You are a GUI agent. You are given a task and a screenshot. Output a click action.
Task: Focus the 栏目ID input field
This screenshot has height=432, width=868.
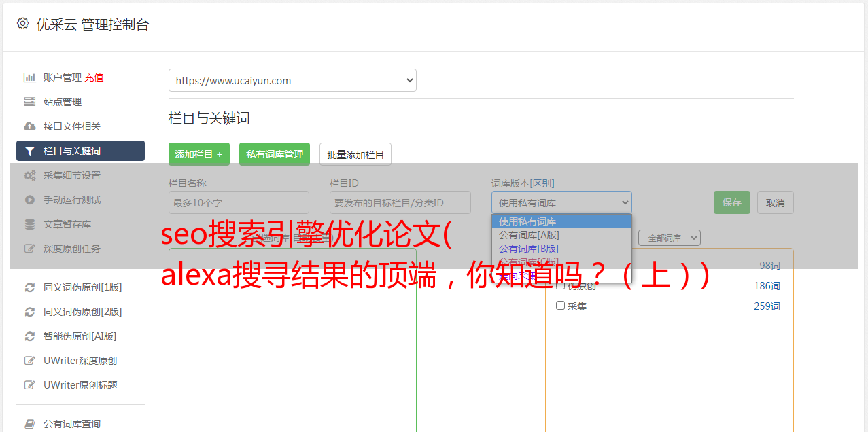point(400,202)
